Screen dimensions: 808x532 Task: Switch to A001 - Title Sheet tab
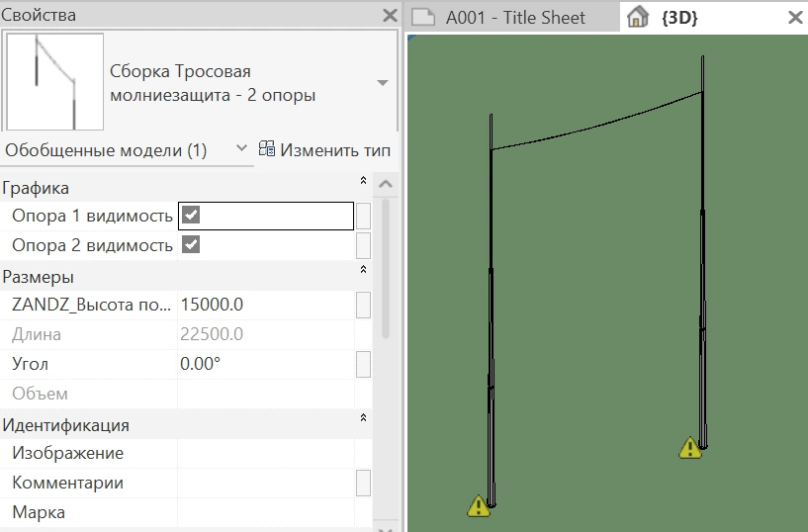tap(514, 18)
